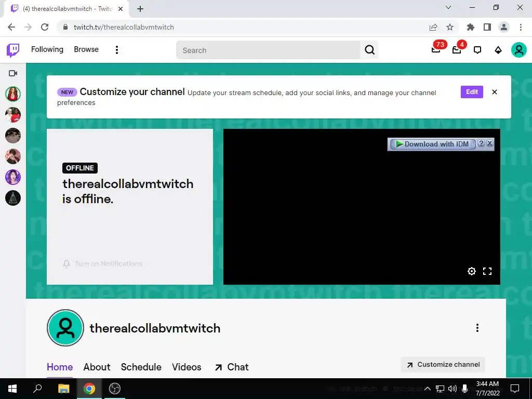Select the Home tab

tap(60, 367)
